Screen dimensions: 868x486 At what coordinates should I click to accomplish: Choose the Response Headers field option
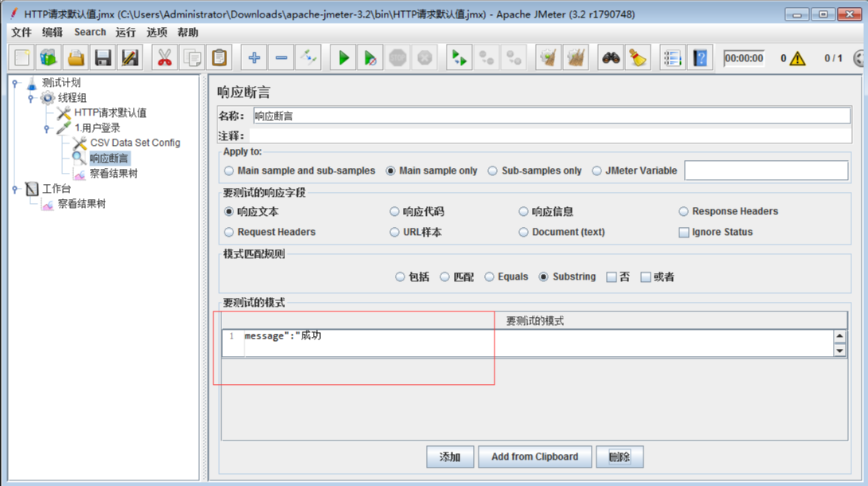click(683, 211)
